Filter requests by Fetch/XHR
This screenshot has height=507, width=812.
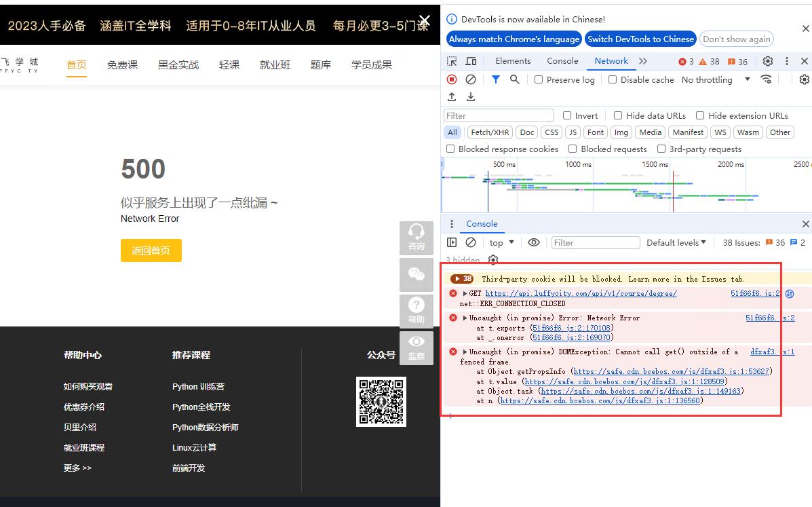coord(490,132)
